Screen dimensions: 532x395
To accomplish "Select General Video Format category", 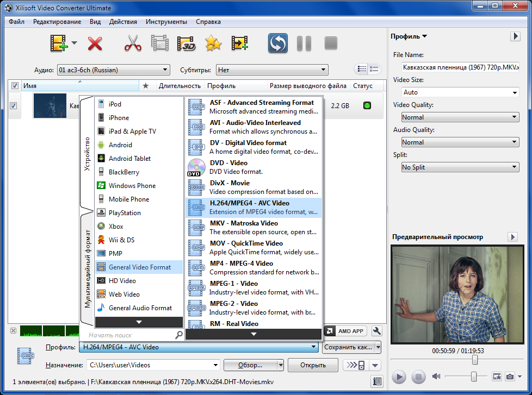I will 139,267.
